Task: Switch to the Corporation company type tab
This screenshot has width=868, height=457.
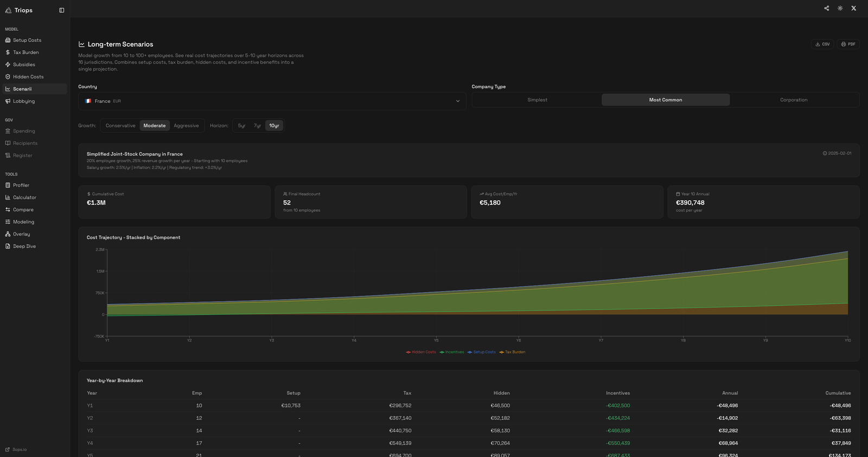Action: pos(793,100)
